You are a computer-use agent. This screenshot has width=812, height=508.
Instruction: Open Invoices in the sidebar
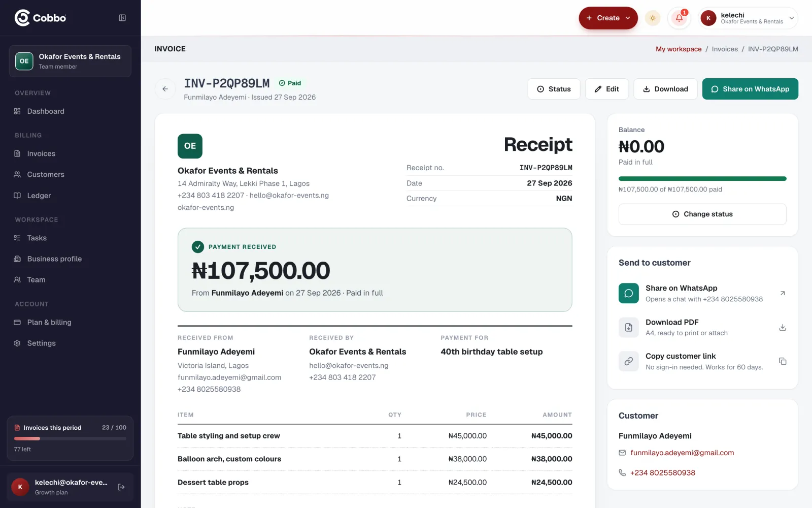pyautogui.click(x=70, y=153)
